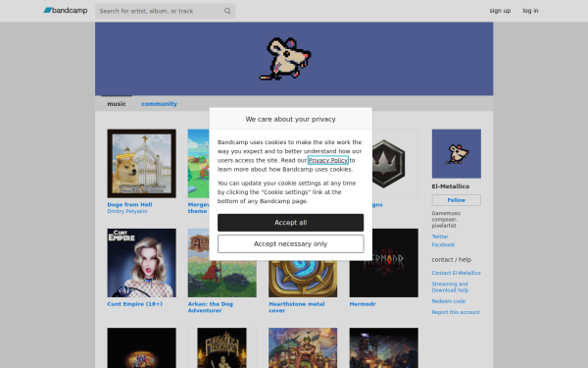Open the Mergeville theme title link
The image size is (588, 368).
(198, 208)
